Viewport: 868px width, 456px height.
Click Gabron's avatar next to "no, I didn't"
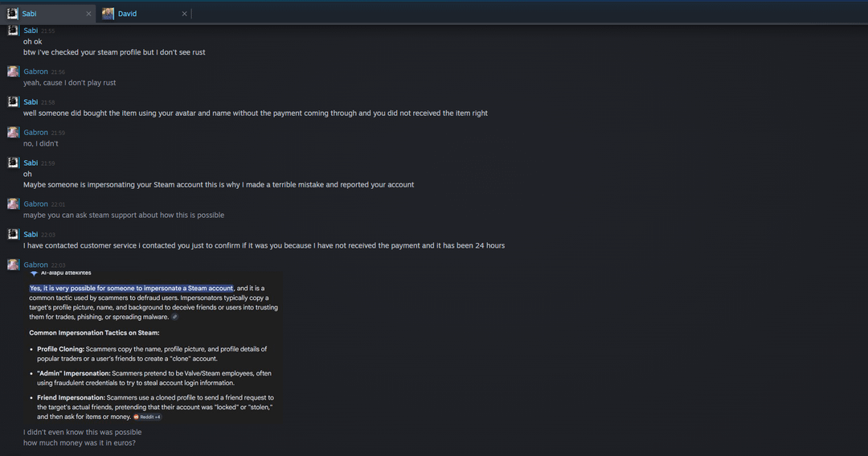[x=13, y=133]
